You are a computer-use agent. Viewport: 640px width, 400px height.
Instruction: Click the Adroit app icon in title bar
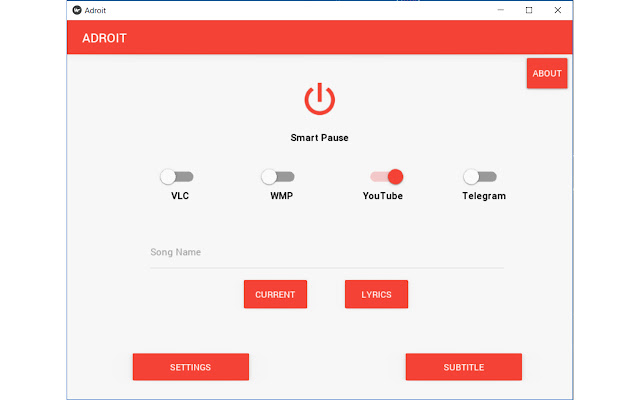77,10
